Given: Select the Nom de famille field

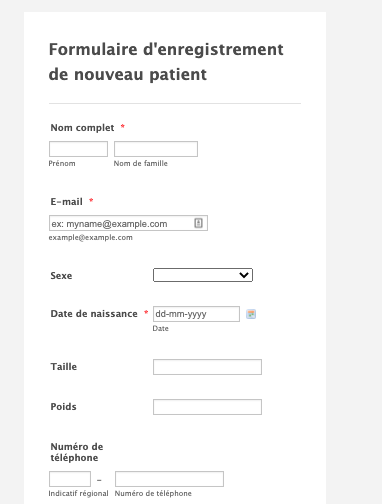Looking at the screenshot, I should [x=156, y=149].
